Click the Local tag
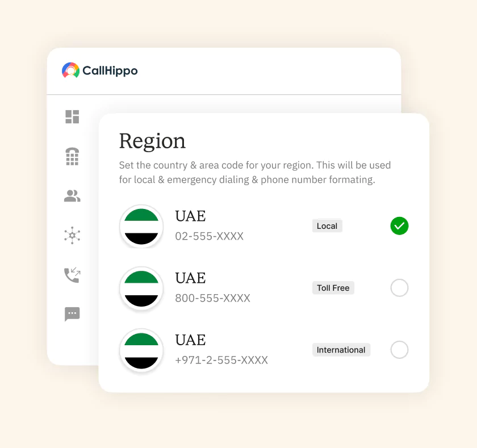This screenshot has width=477, height=448. point(327,225)
